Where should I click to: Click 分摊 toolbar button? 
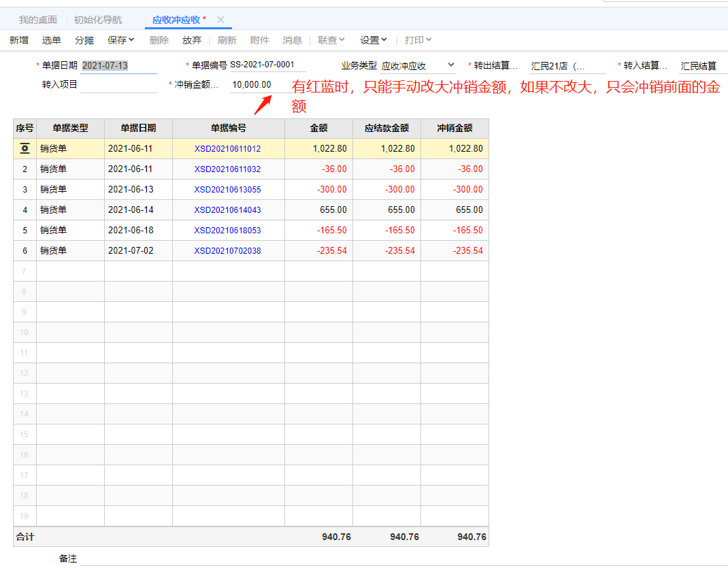84,40
